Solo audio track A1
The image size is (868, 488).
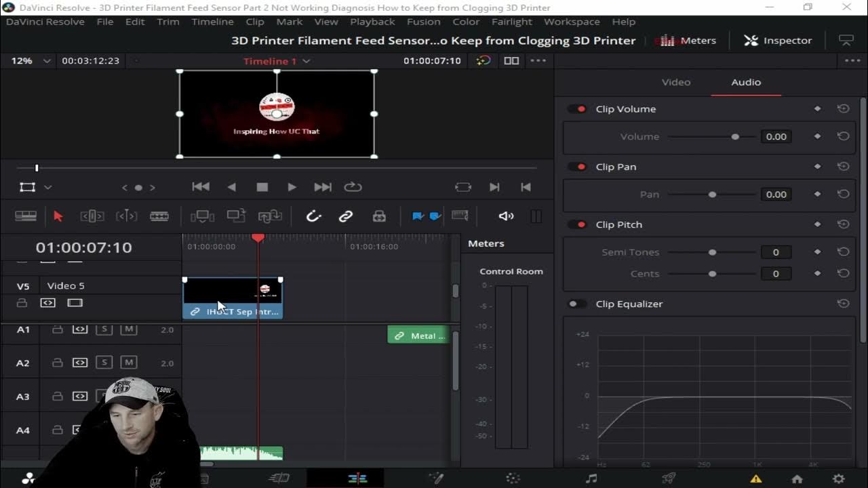click(x=104, y=329)
